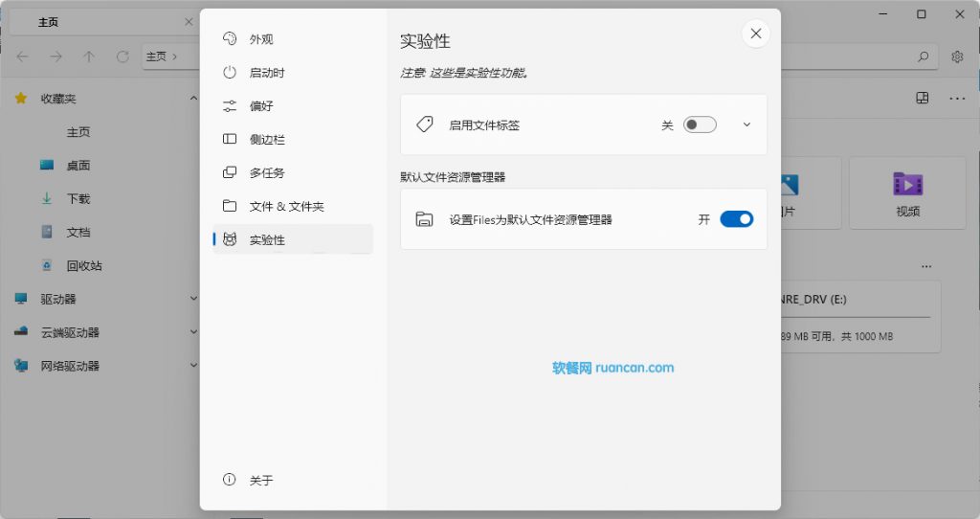
Task: Click the 下载 downloads sidebar item
Action: pyautogui.click(x=78, y=198)
